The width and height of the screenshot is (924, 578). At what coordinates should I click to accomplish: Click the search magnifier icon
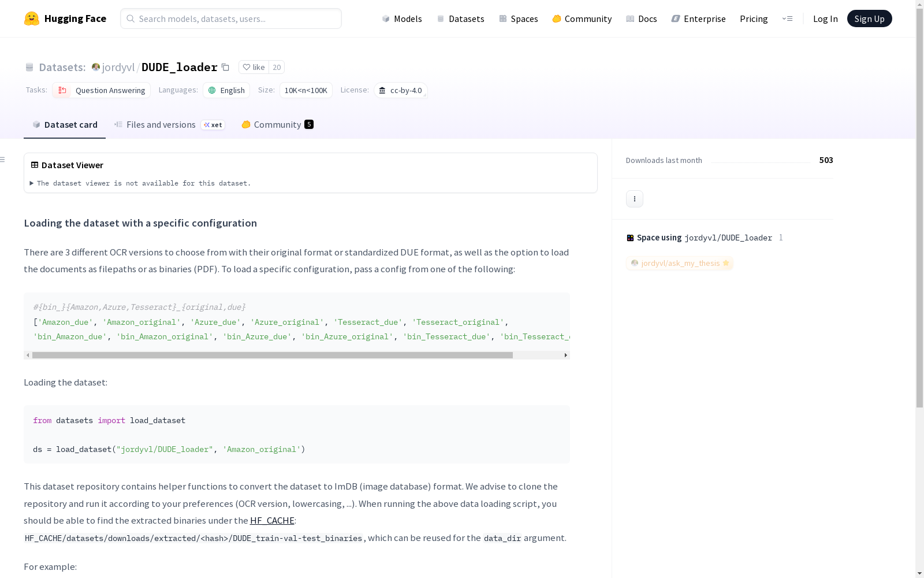[131, 18]
